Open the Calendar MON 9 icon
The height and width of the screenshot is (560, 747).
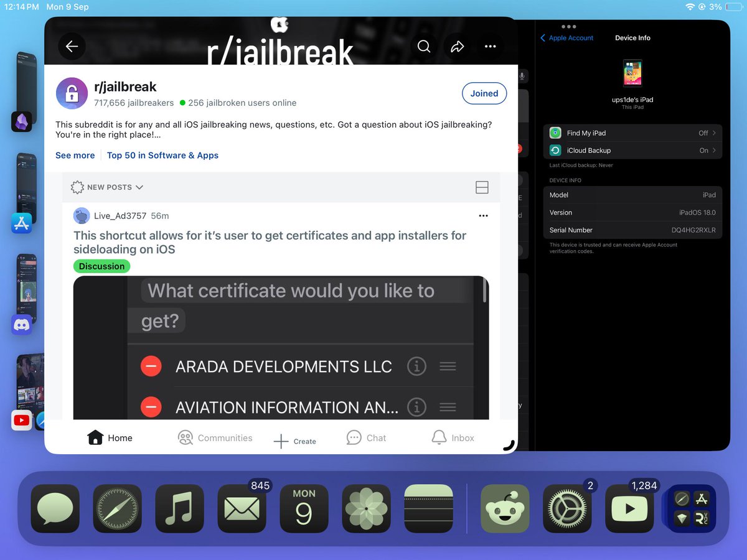(304, 508)
